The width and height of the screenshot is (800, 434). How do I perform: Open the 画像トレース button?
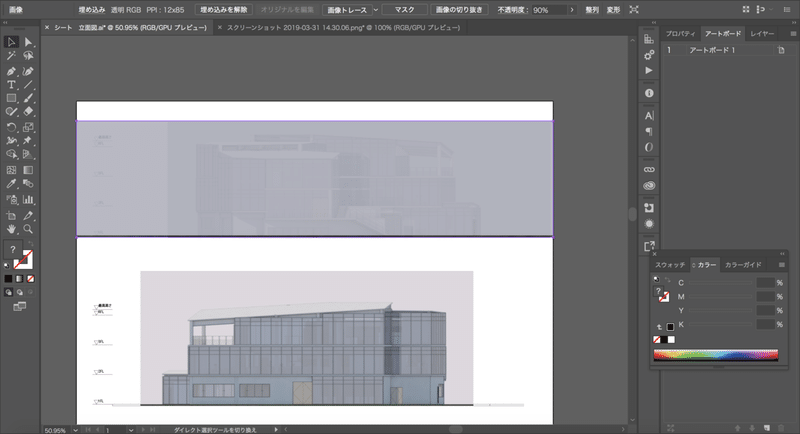(347, 10)
